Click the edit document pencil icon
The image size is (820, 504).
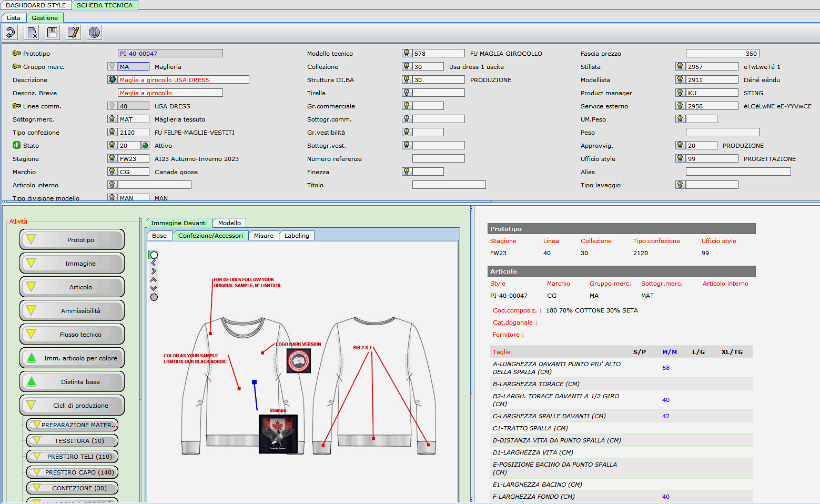(74, 33)
